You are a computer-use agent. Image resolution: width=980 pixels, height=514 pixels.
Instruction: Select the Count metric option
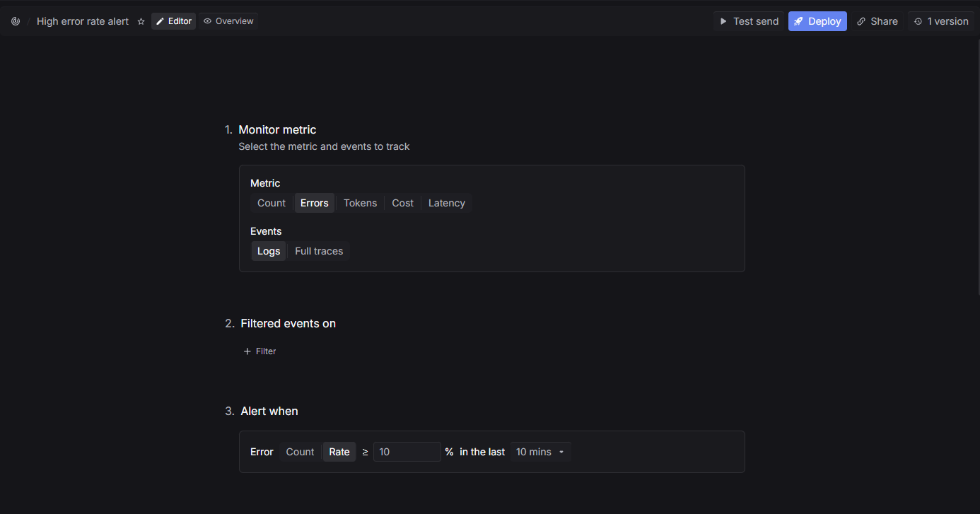[272, 203]
